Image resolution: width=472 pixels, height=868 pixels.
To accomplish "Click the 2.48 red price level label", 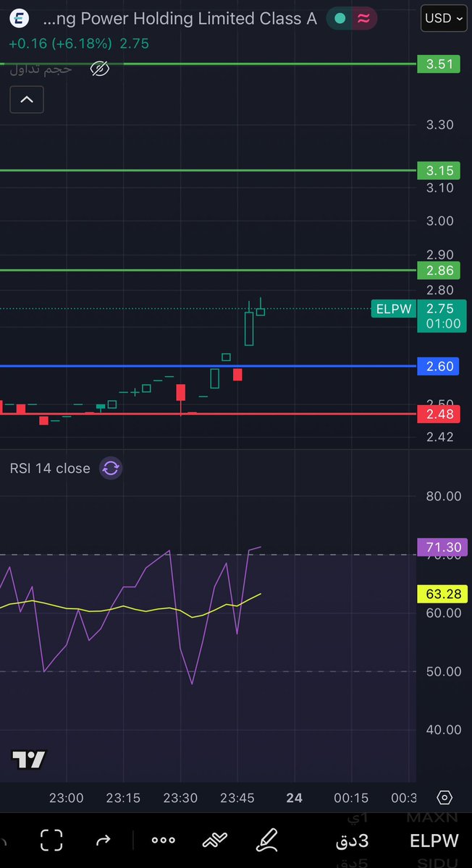I will [439, 414].
